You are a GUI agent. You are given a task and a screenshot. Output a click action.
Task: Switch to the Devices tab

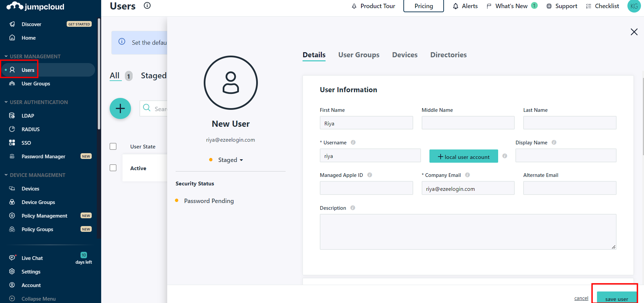(405, 55)
